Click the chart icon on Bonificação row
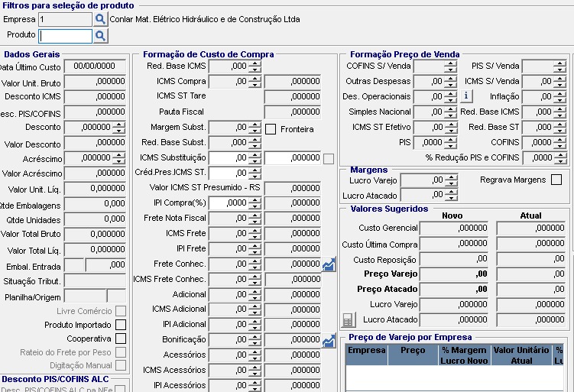The height and width of the screenshot is (392, 574). pos(329,340)
